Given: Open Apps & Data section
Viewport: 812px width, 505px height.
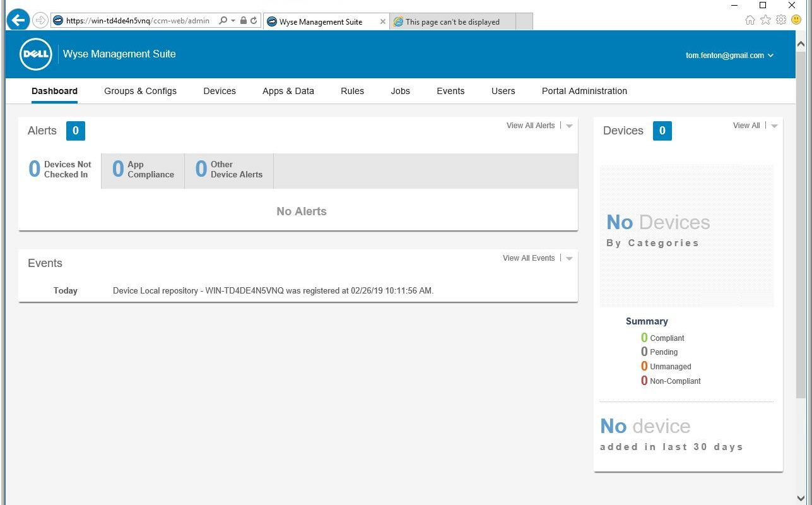Looking at the screenshot, I should tap(288, 91).
